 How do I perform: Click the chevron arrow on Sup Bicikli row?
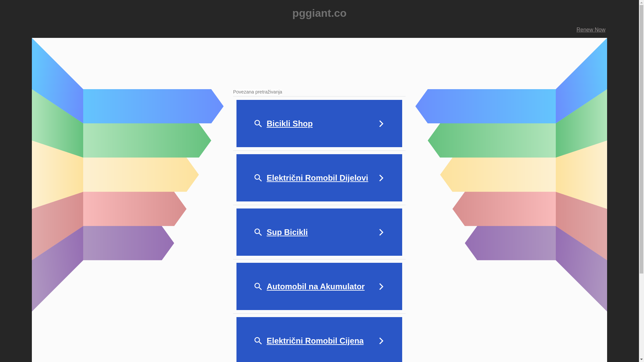[381, 232]
